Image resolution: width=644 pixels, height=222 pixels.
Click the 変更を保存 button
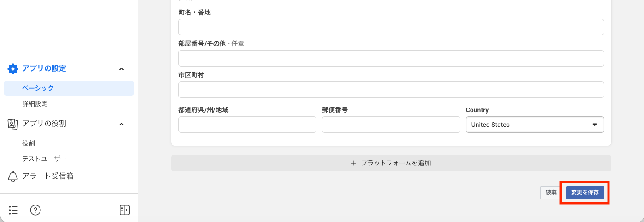point(585,193)
